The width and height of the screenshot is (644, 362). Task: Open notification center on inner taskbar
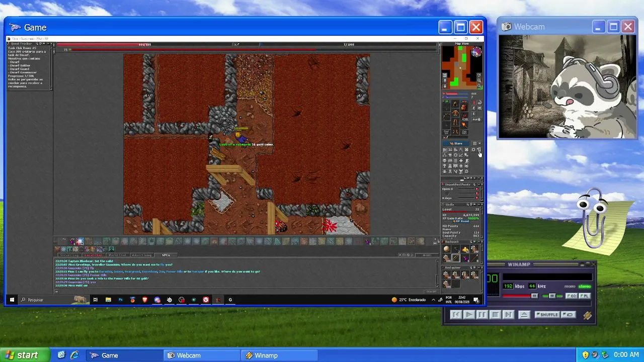[476, 300]
